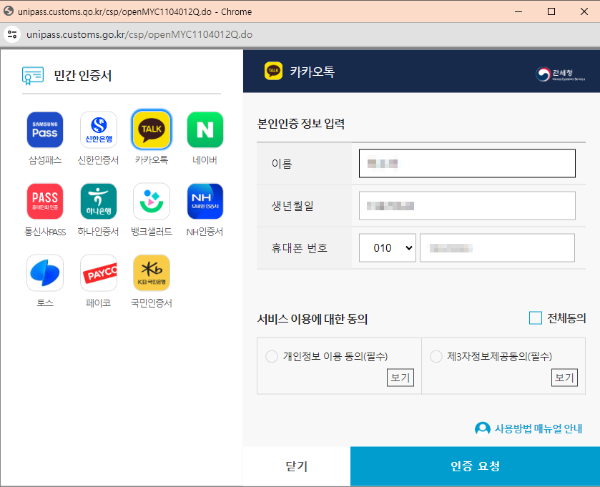The image size is (600, 487).
Task: Open the 010 phone prefix dropdown
Action: 387,248
